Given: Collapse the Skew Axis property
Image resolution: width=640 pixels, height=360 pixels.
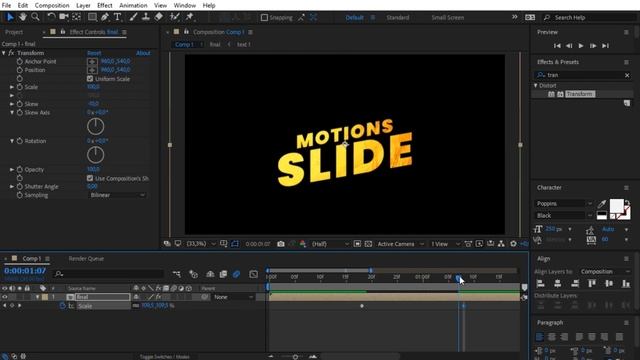Looking at the screenshot, I should click(12, 112).
